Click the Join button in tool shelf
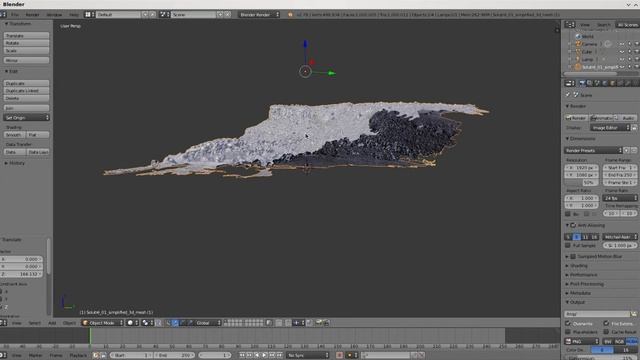This screenshot has height=360, width=640. point(27,108)
